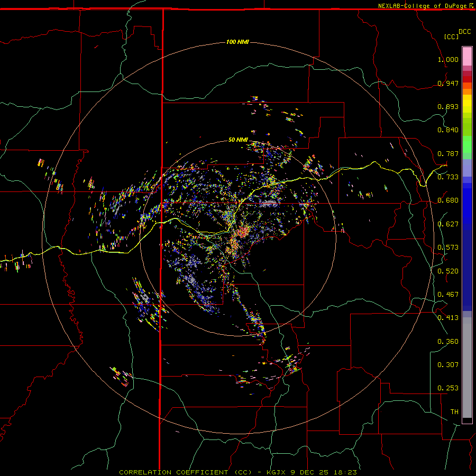Click the 1.000 value on the color scale
This screenshot has height=476, width=476.
click(448, 59)
